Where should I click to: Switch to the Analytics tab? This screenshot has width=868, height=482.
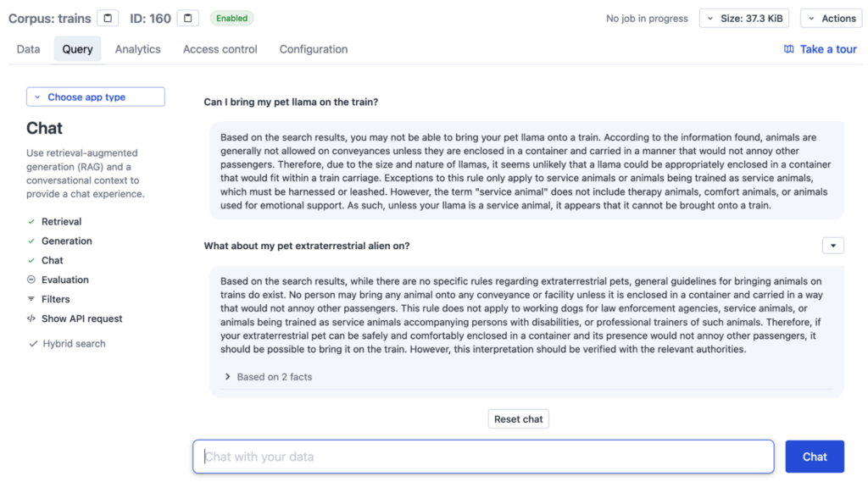[137, 49]
